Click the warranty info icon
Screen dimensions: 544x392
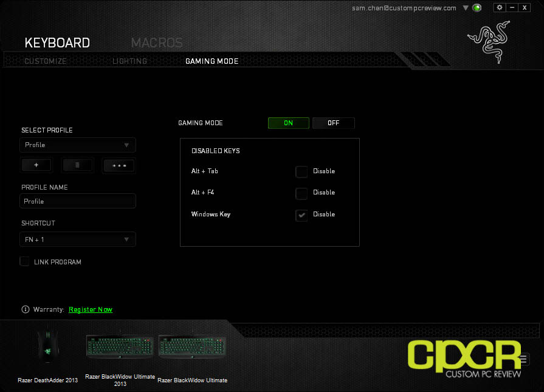26,309
